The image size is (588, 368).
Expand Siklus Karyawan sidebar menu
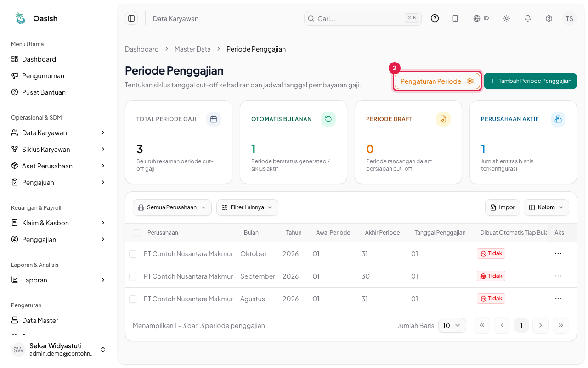(x=58, y=149)
